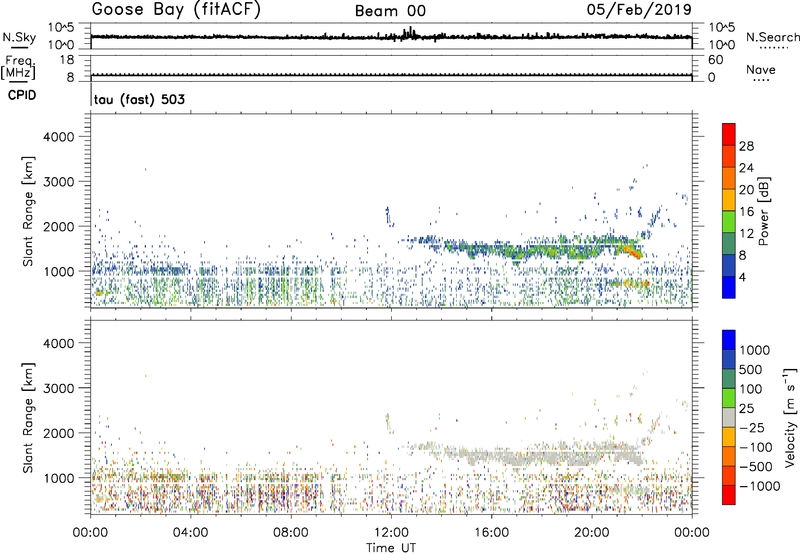Click the '3000' range tick in velocity panel
The width and height of the screenshot is (800, 554).
pos(59,388)
